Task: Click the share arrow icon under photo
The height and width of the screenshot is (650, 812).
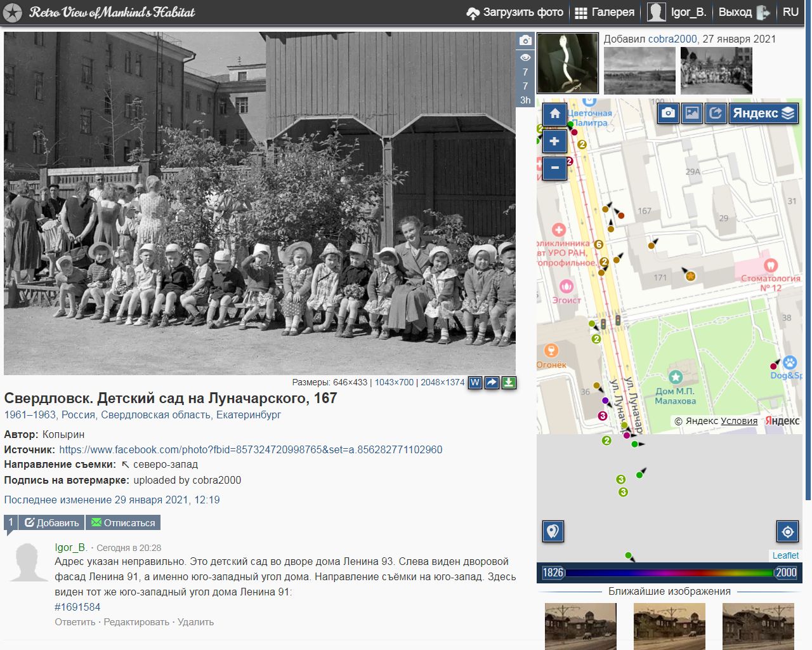Action: [492, 383]
